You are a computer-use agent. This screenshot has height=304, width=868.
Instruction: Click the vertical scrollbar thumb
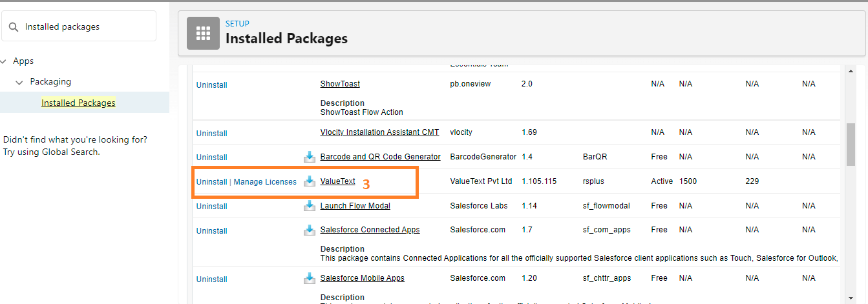click(851, 146)
